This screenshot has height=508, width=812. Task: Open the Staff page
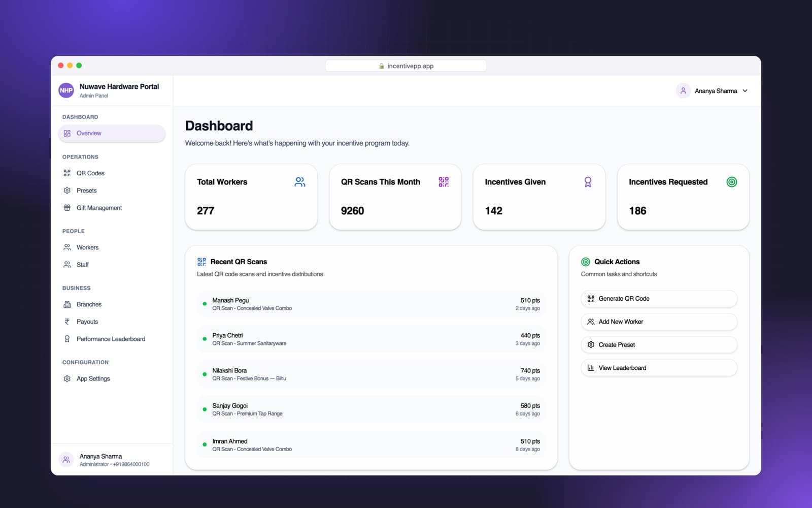[112, 265]
